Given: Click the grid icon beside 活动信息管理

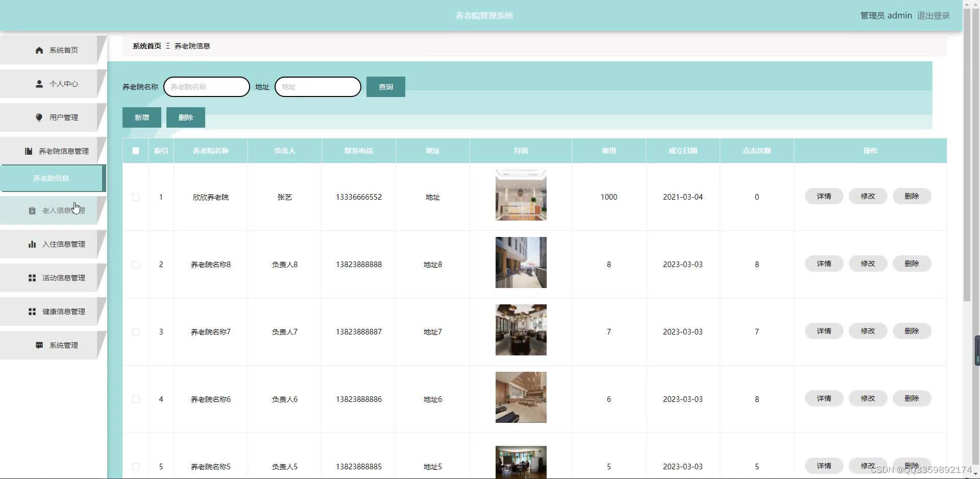Looking at the screenshot, I should 32,278.
